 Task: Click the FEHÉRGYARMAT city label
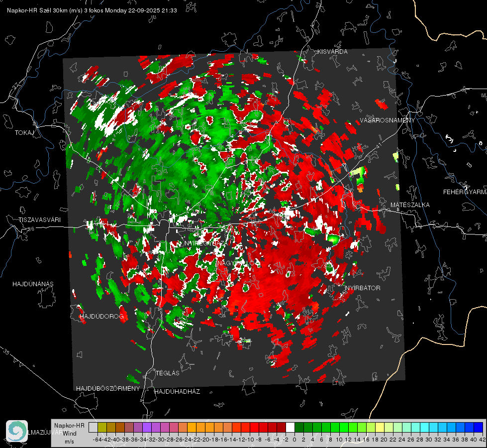tap(465, 192)
